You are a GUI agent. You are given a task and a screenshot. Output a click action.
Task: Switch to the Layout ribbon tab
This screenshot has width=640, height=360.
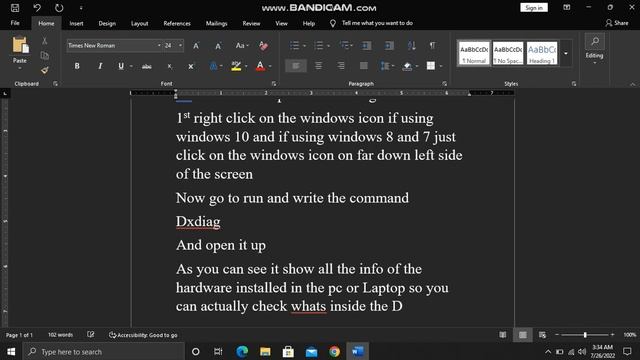(140, 23)
